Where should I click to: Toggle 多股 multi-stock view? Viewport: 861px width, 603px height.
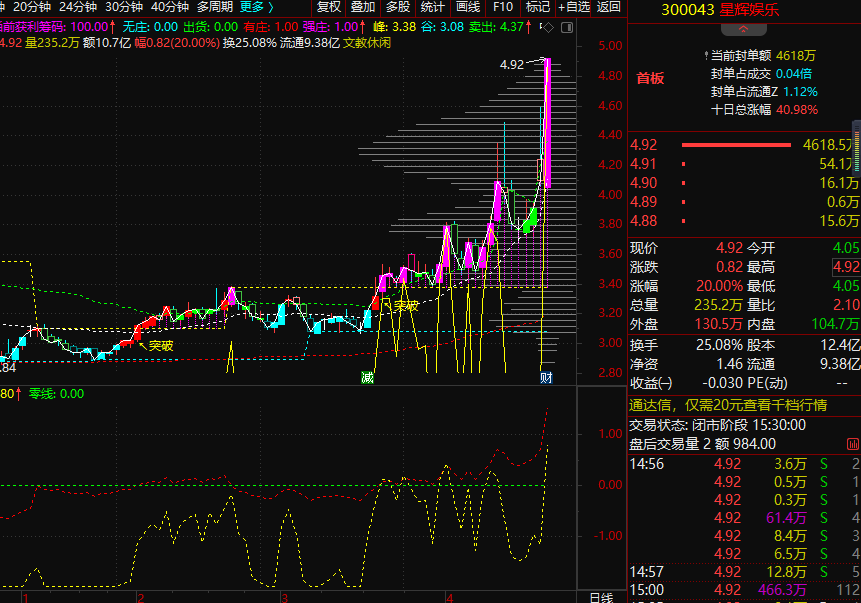398,7
